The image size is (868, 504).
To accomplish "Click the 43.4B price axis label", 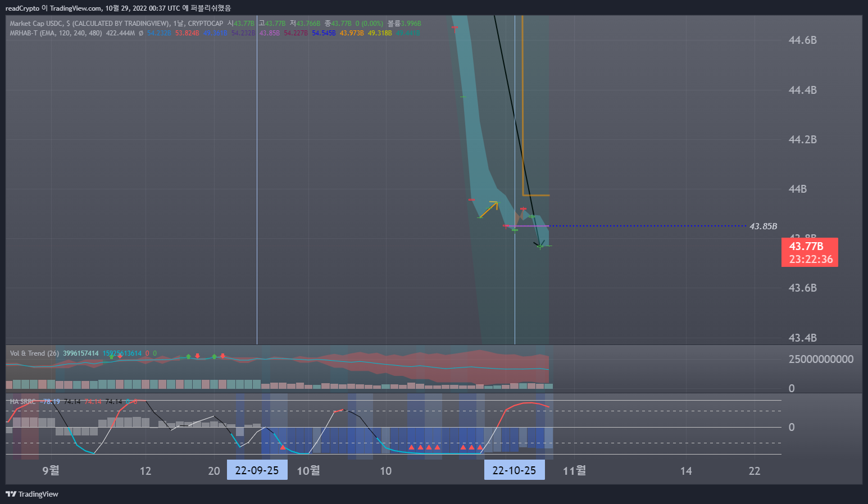I will pyautogui.click(x=802, y=338).
